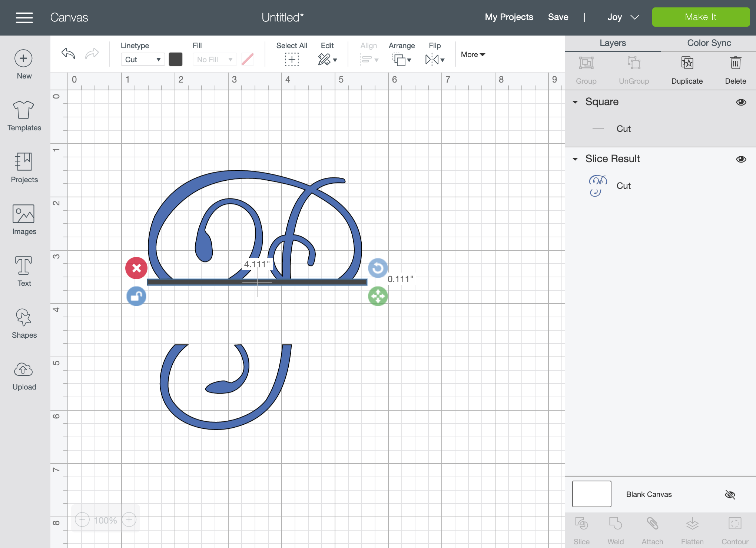Add Text to the canvas
Viewport: 756px width, 548px height.
coord(24,271)
